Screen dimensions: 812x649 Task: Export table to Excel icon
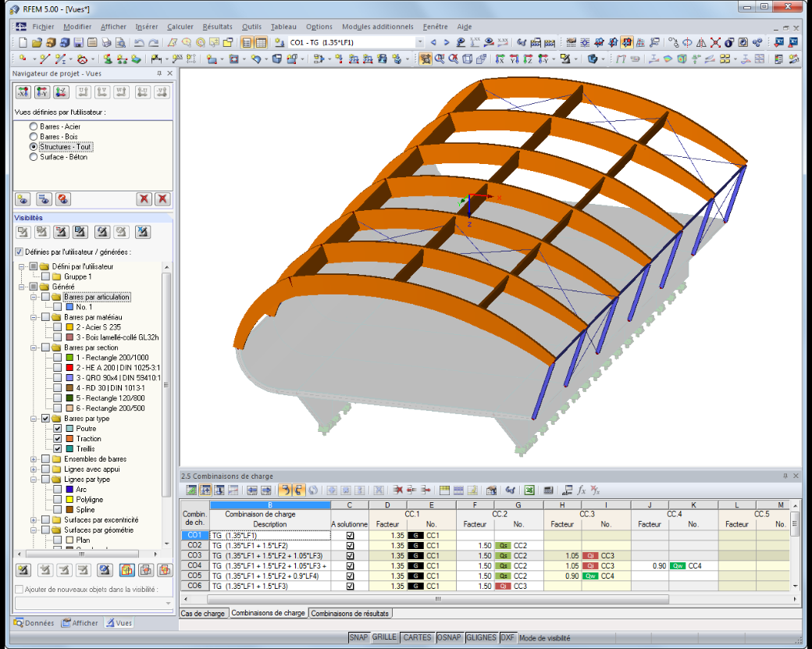click(x=529, y=490)
